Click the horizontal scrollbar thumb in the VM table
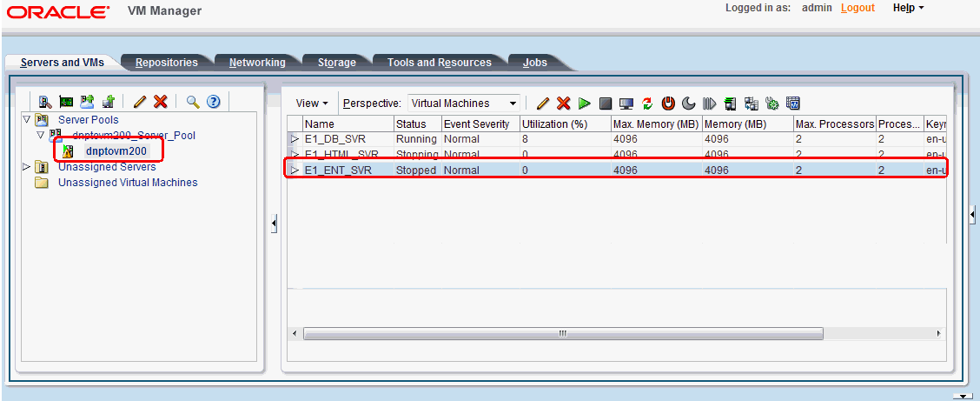Screen dimensions: 980x401 (x=563, y=333)
